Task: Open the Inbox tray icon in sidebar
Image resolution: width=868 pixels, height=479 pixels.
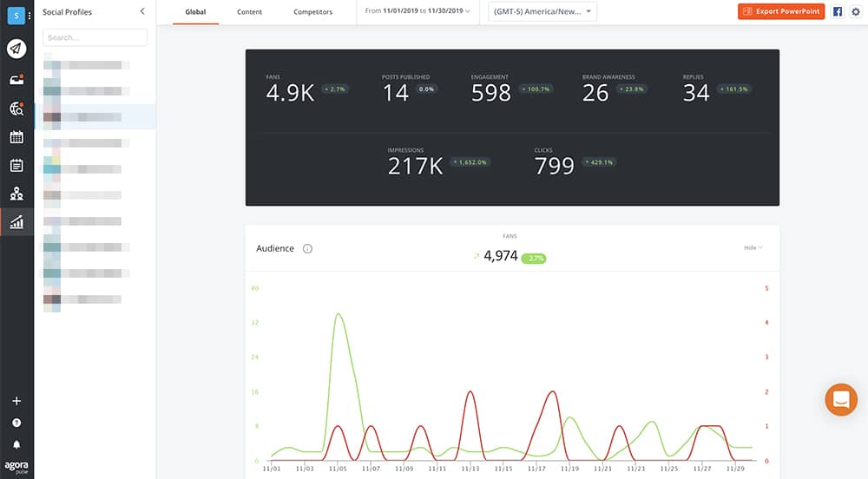Action: [16, 79]
